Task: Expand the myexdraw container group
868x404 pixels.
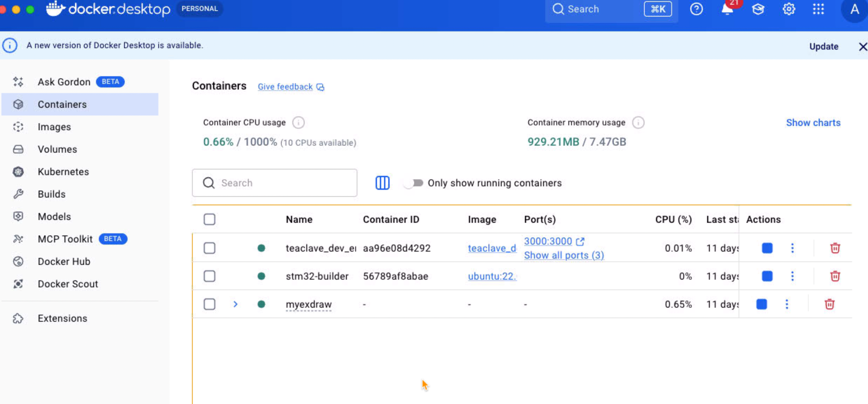Action: pyautogui.click(x=235, y=304)
